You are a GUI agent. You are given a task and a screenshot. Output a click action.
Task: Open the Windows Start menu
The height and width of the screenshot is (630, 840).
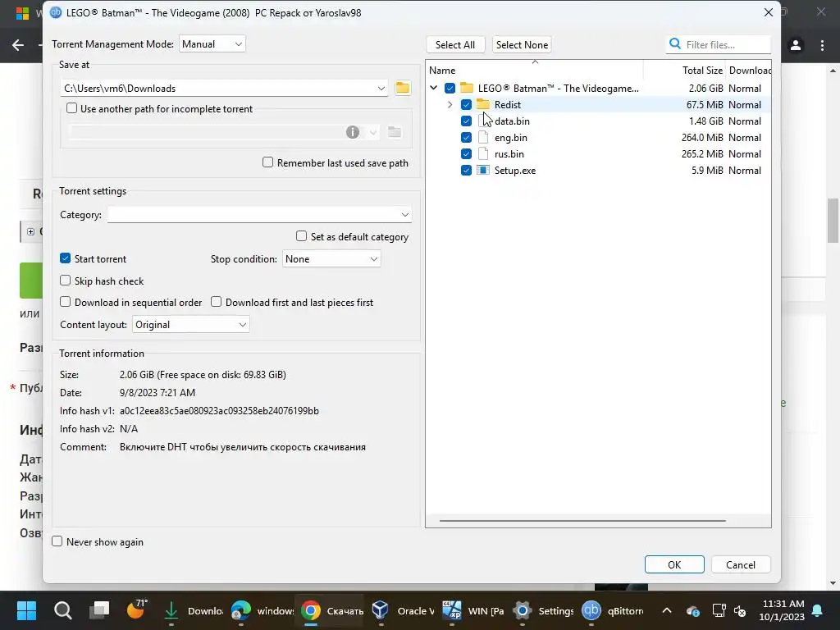[x=26, y=610]
